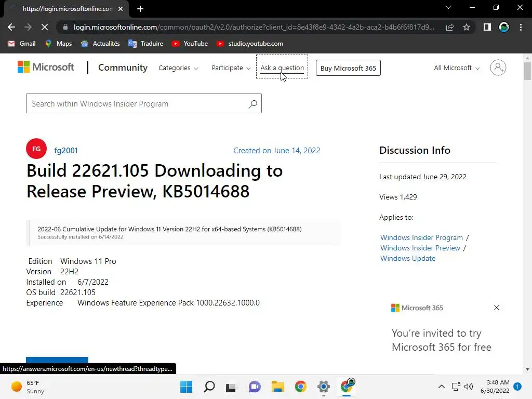
Task: Open the taskbar Search icon
Action: tap(209, 387)
